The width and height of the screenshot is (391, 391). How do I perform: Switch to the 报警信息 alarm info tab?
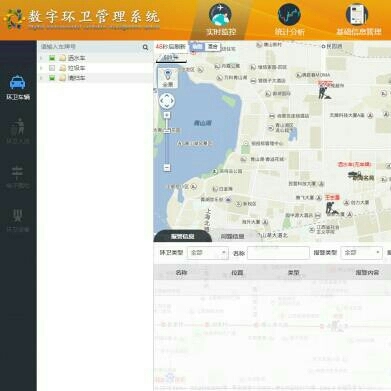click(182, 236)
